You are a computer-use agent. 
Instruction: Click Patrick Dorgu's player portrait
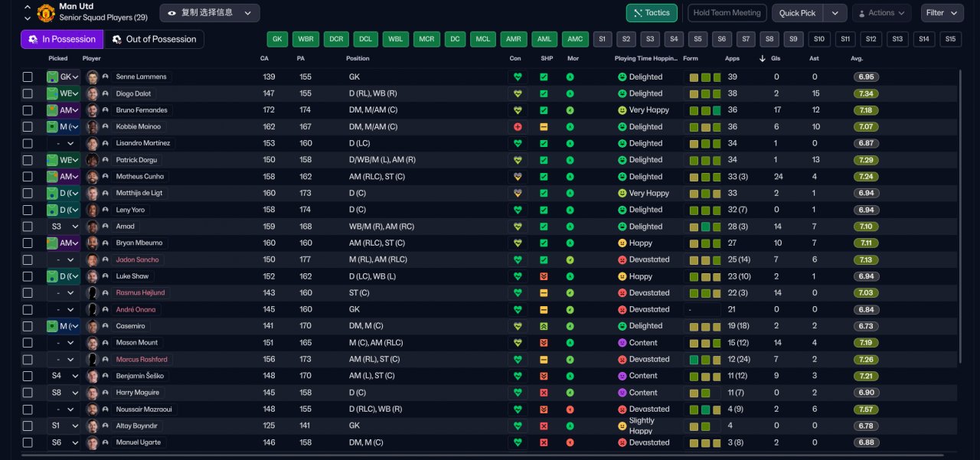click(x=93, y=160)
